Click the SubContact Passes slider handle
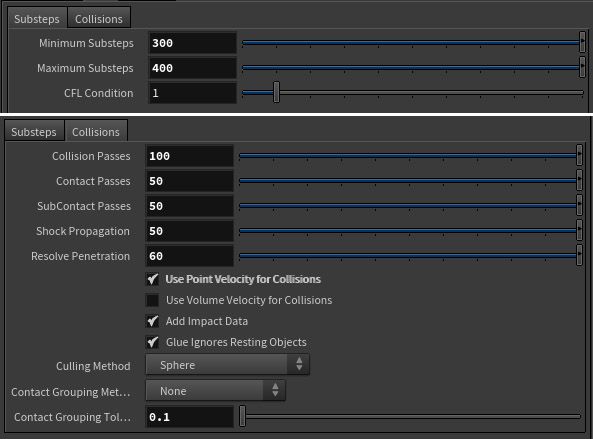 click(579, 205)
